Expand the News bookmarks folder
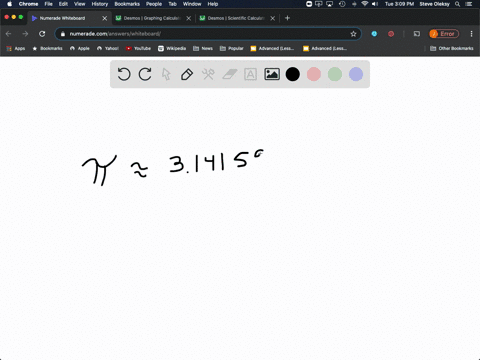The width and height of the screenshot is (480, 360). pyautogui.click(x=203, y=48)
